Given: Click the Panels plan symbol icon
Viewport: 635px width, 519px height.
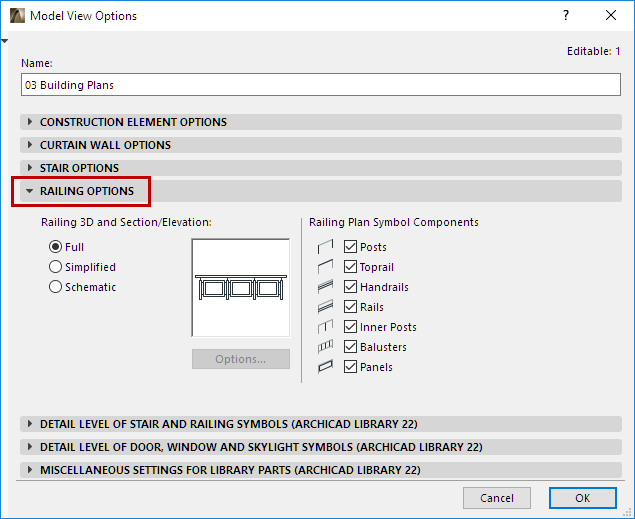Looking at the screenshot, I should point(325,367).
